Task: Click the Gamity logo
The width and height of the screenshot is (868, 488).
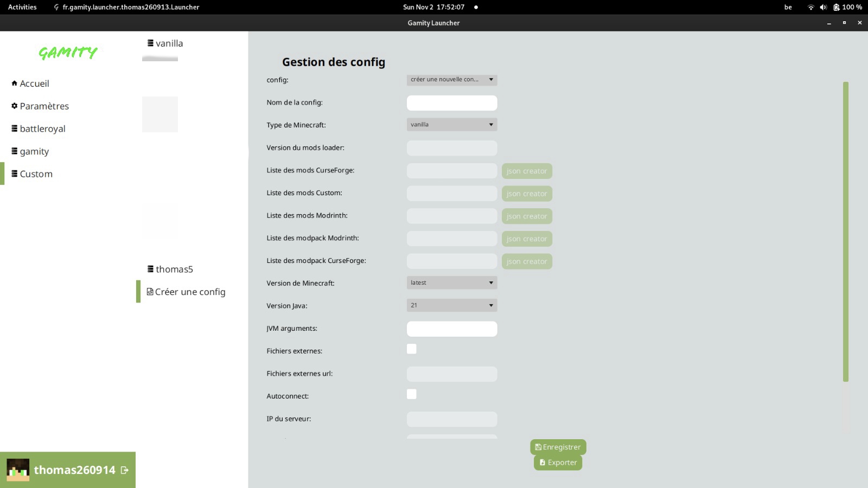Action: (68, 53)
